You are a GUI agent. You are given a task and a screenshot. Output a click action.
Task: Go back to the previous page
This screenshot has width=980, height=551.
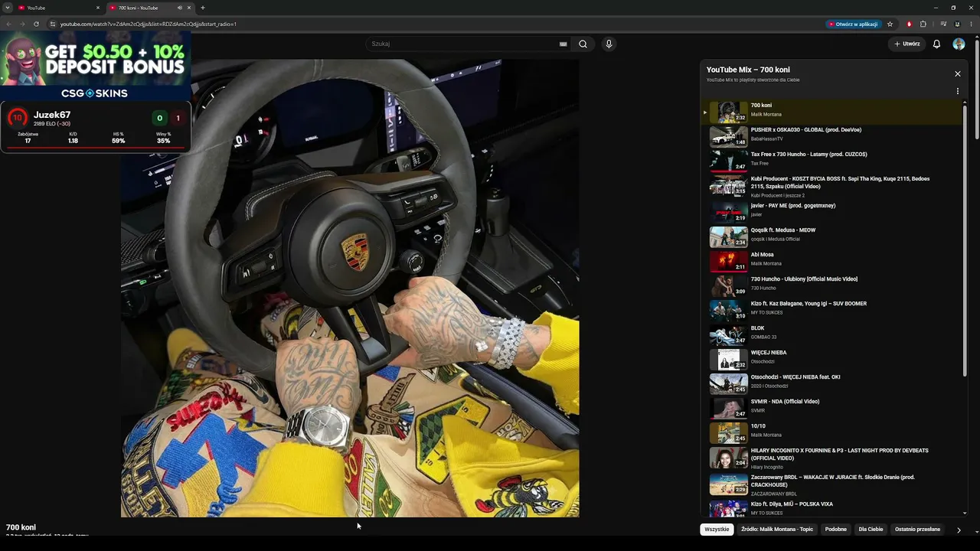8,24
